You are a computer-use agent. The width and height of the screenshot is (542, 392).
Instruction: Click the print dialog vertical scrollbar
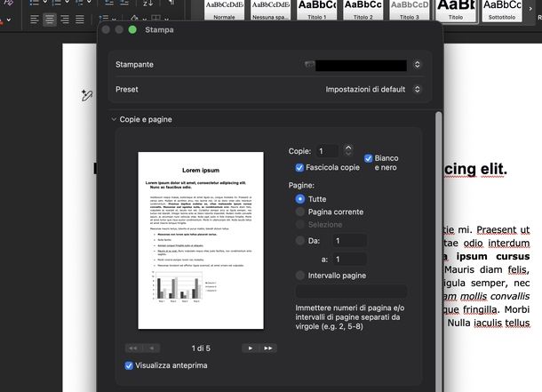pos(438,252)
